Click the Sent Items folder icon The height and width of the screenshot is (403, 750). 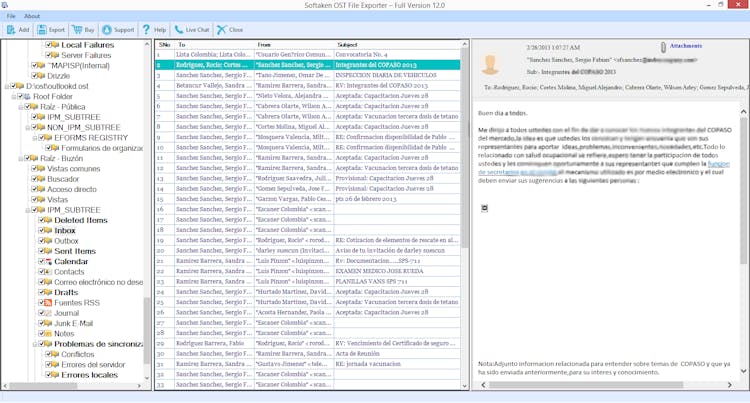click(x=48, y=251)
